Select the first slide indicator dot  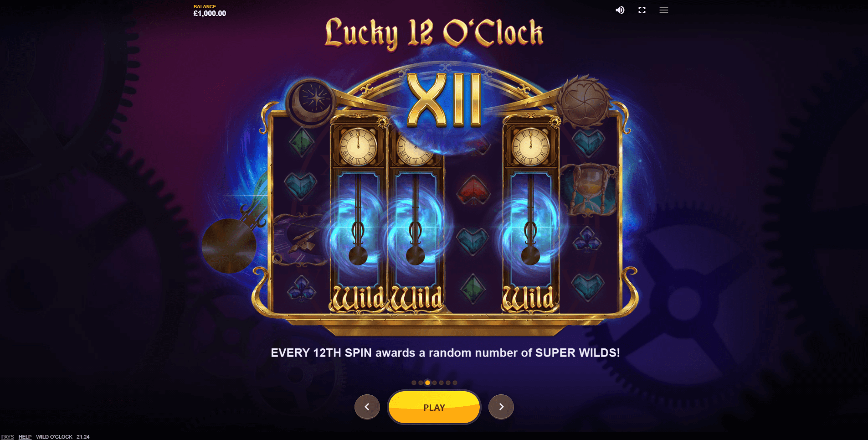[x=414, y=383]
